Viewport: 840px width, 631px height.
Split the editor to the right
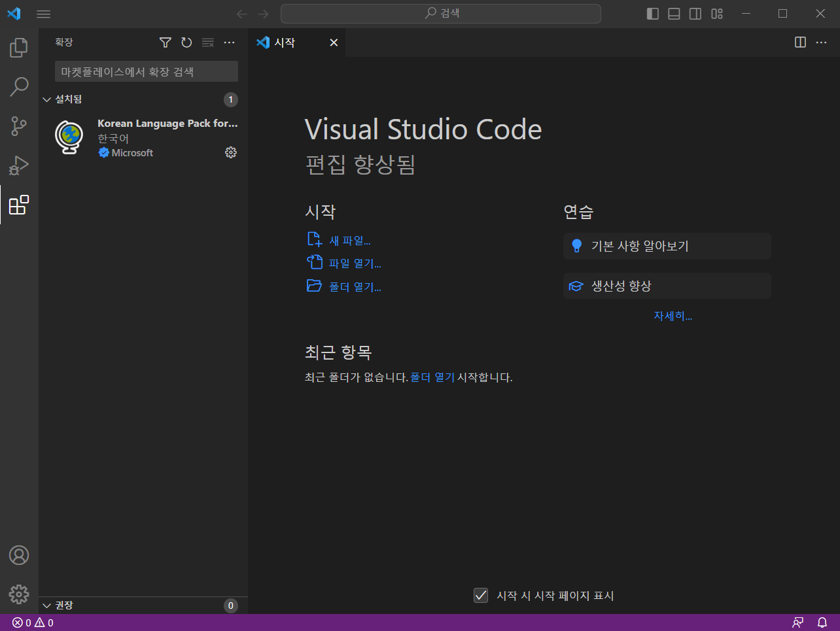tap(800, 43)
